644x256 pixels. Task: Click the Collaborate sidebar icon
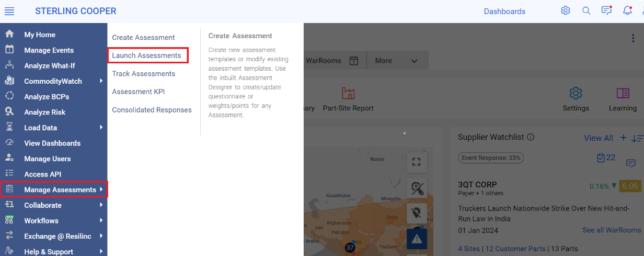pos(9,205)
